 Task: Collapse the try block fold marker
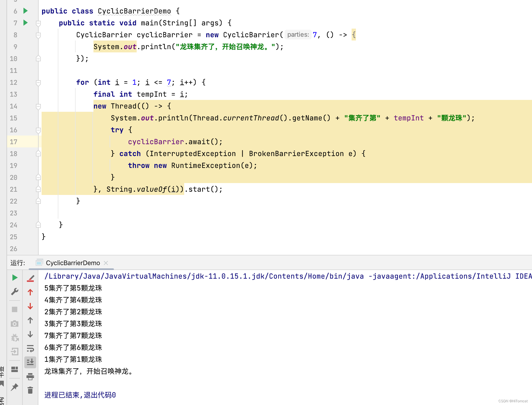click(38, 130)
